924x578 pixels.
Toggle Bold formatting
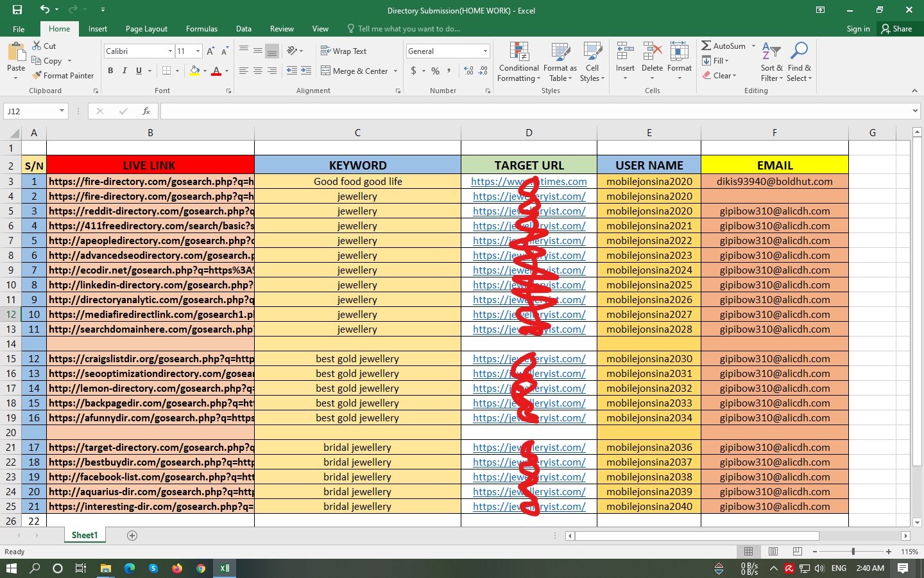[x=110, y=71]
